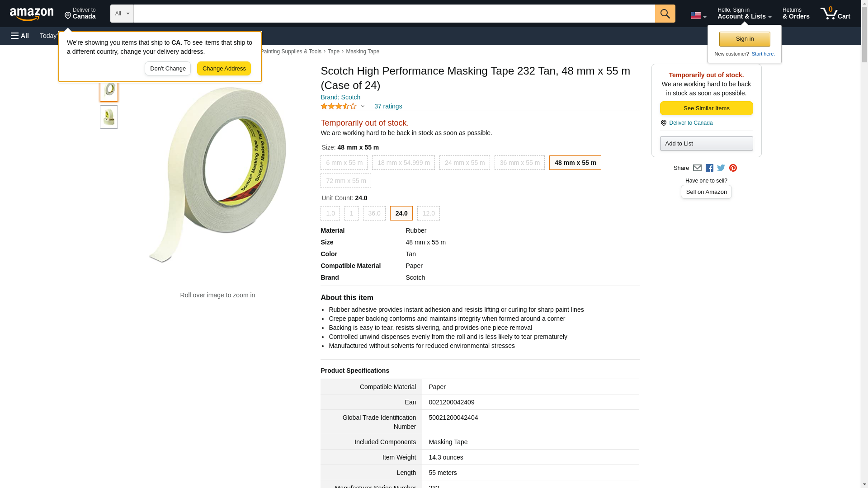
Task: Choose the 72 mm x 55 m size
Action: (x=346, y=181)
